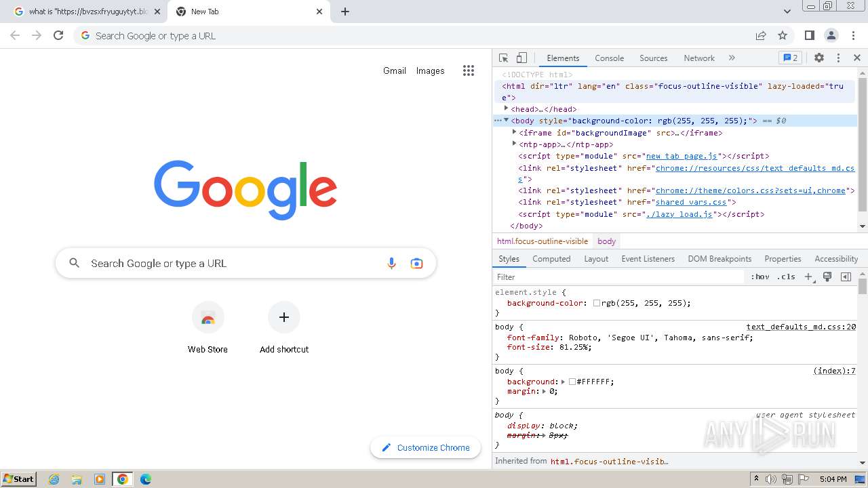Open the shared_vars.css link
The width and height of the screenshot is (868, 488).
point(691,202)
